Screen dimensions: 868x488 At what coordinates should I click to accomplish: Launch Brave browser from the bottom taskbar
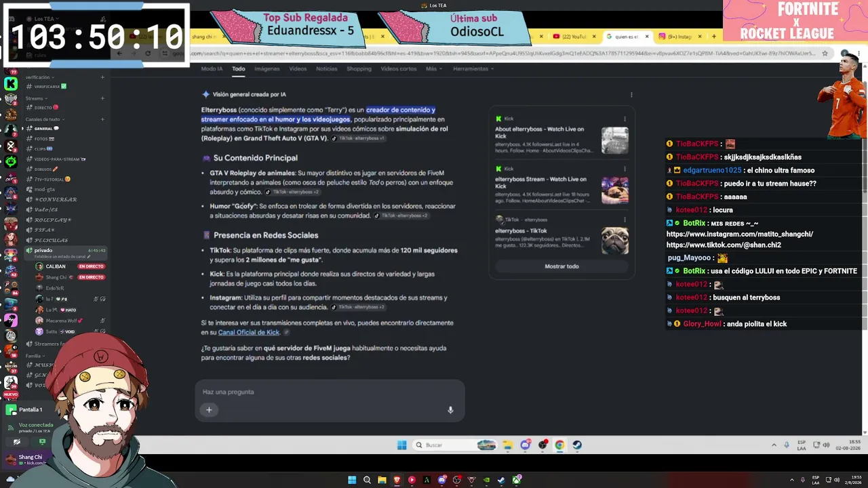point(397,480)
